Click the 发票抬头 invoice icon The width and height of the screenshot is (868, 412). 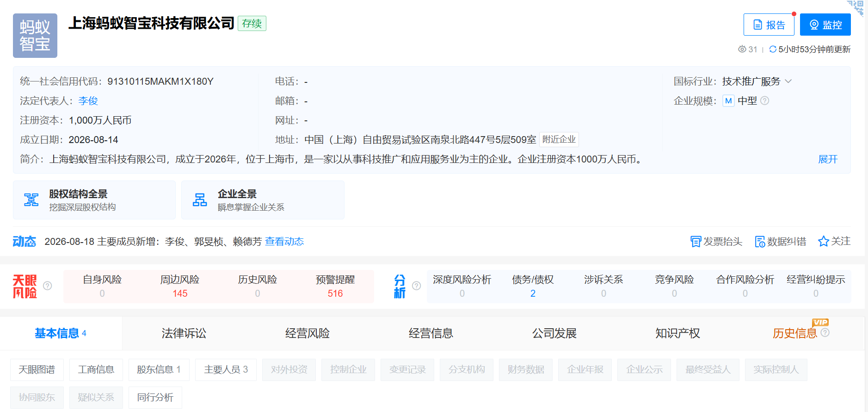pos(696,242)
